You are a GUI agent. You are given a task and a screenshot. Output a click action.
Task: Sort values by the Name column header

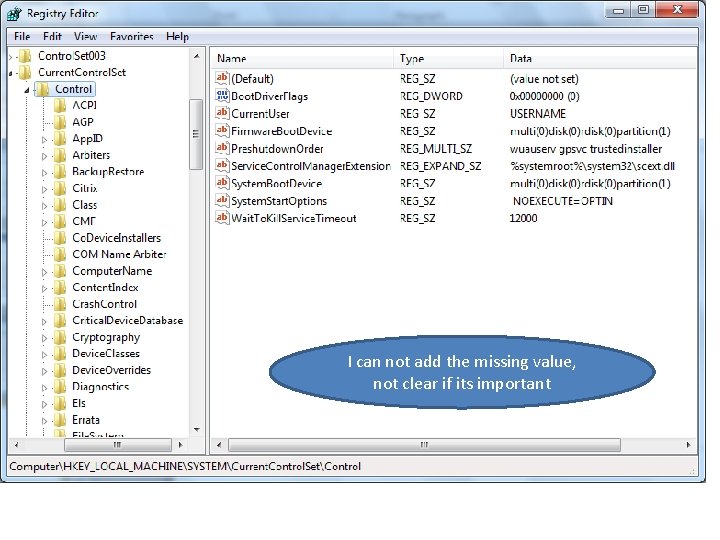point(302,58)
